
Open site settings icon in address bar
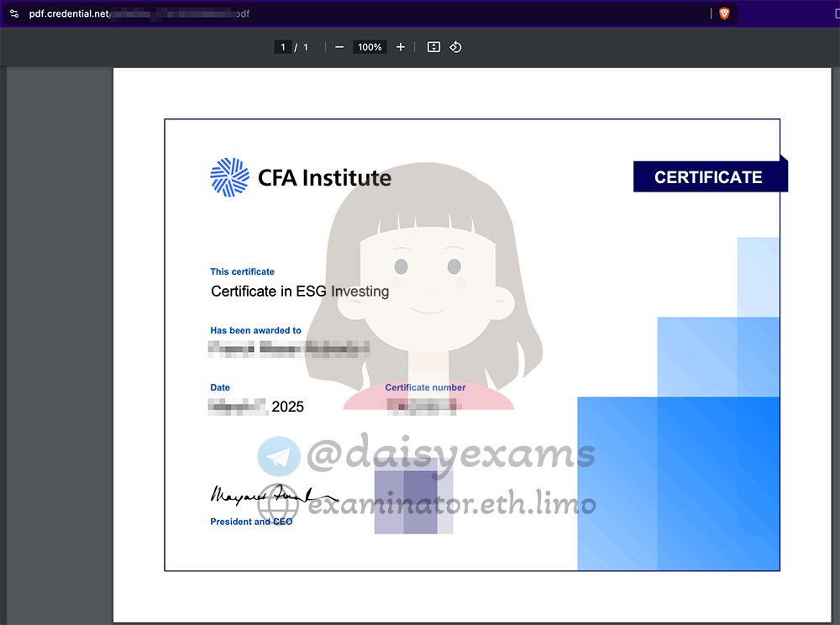coord(14,13)
